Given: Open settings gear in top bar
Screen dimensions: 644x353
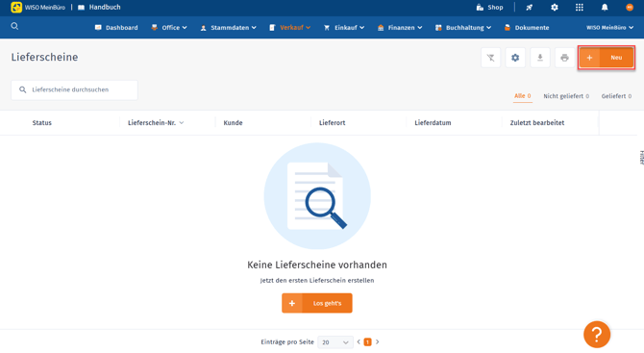Looking at the screenshot, I should coord(554,7).
